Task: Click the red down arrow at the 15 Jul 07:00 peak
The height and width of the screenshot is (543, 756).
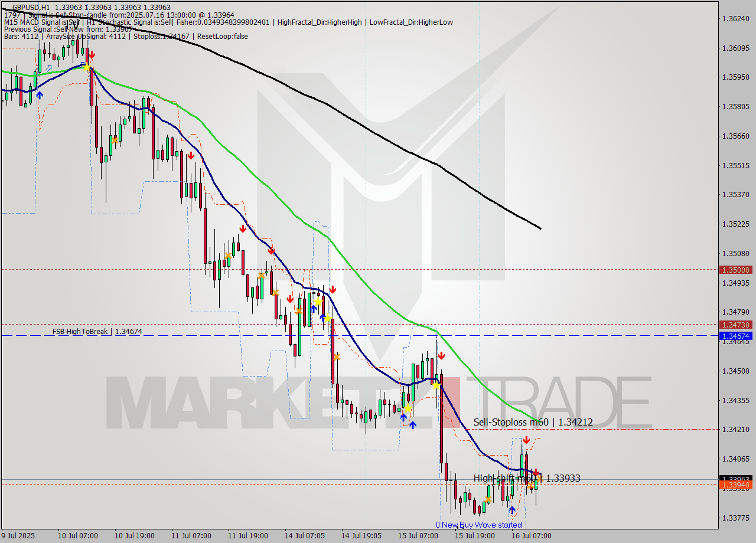Action: (441, 355)
